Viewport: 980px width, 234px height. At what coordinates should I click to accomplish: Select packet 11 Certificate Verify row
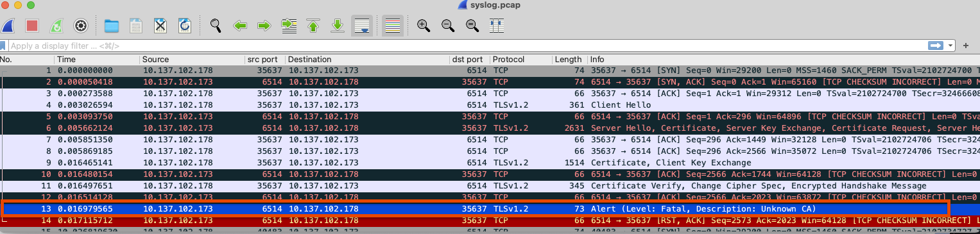[x=490, y=186]
